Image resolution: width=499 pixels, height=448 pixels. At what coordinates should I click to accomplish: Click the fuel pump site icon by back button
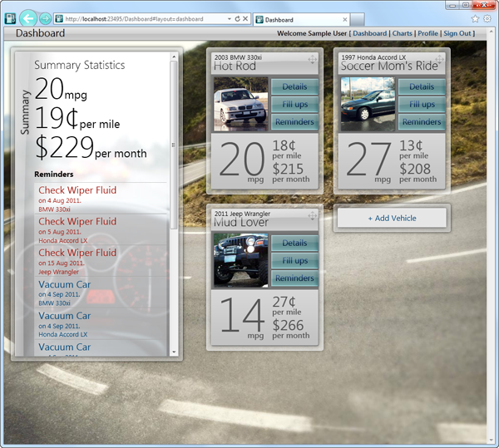pyautogui.click(x=11, y=19)
